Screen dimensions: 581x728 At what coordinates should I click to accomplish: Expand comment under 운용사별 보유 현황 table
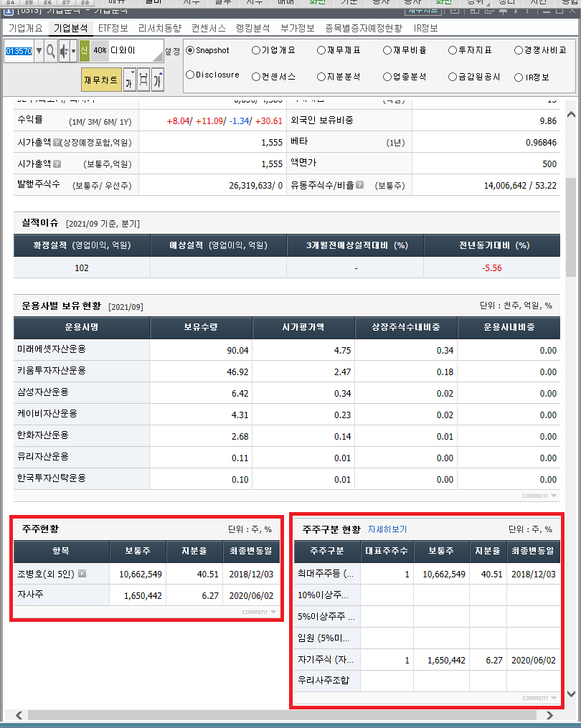coord(539,496)
